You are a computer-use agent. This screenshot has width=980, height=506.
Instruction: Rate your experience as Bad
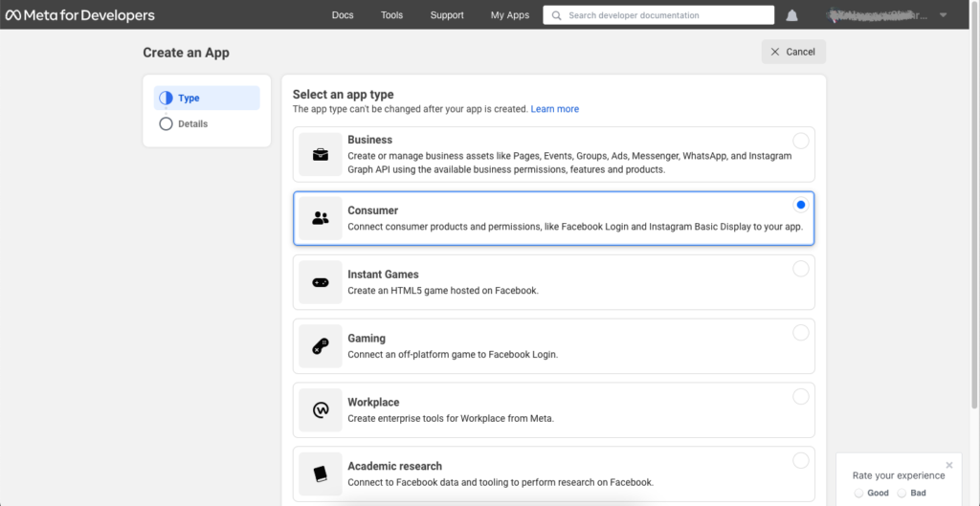pyautogui.click(x=902, y=493)
